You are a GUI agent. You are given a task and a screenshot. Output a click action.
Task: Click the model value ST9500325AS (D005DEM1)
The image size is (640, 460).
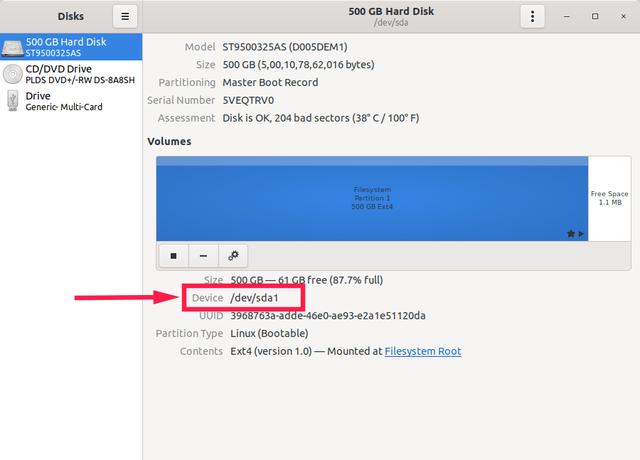285,47
